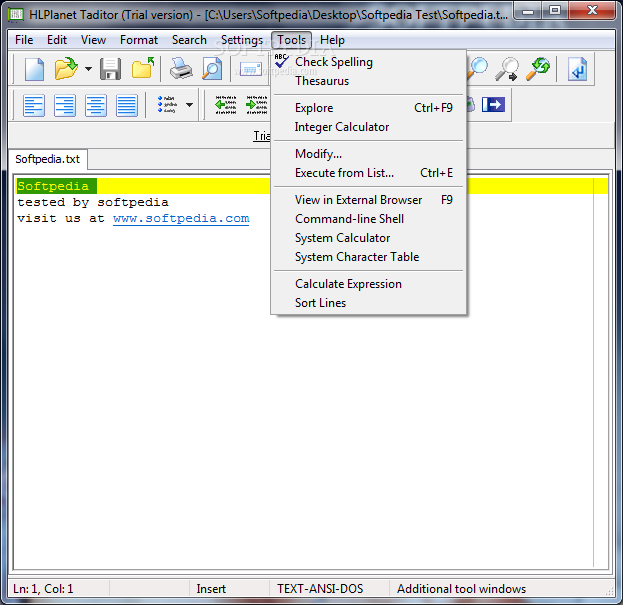This screenshot has height=605, width=623.
Task: Click the open folder icon
Action: tap(66, 69)
